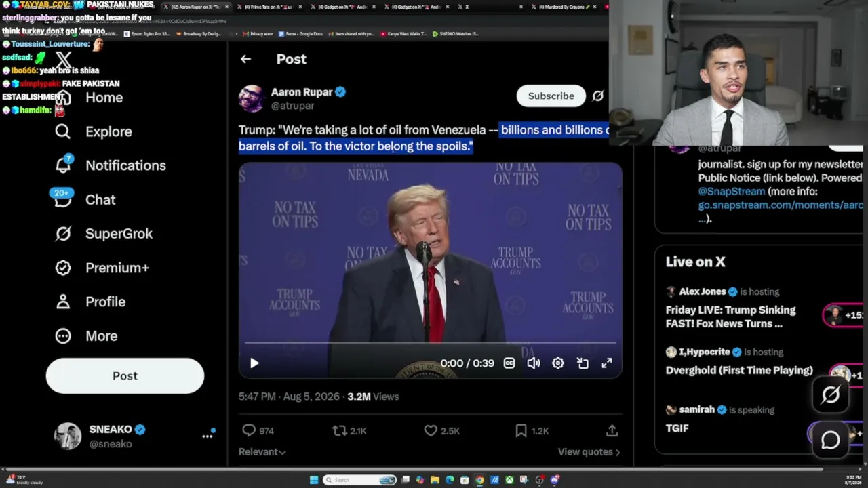Seek on the video progress bar
This screenshot has width=868, height=488.
pyautogui.click(x=431, y=343)
